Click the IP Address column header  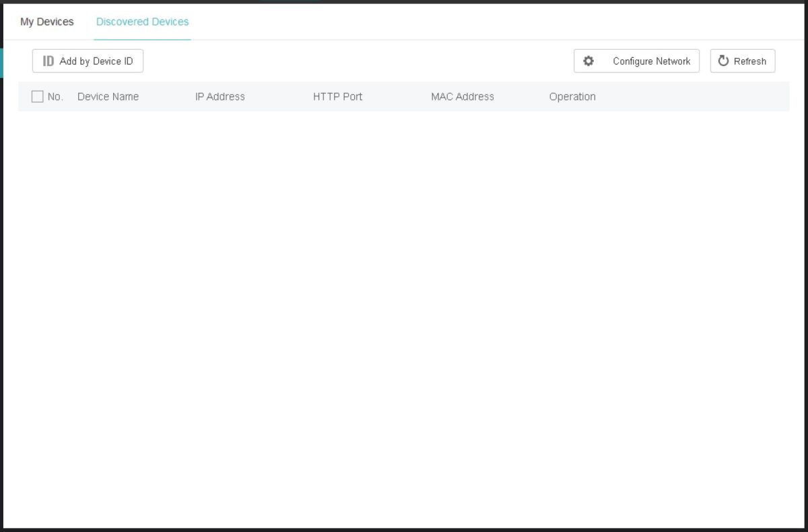pos(220,96)
